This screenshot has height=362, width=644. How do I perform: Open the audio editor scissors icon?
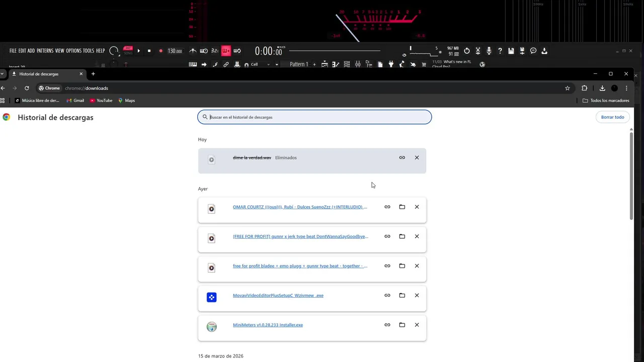[x=478, y=51]
